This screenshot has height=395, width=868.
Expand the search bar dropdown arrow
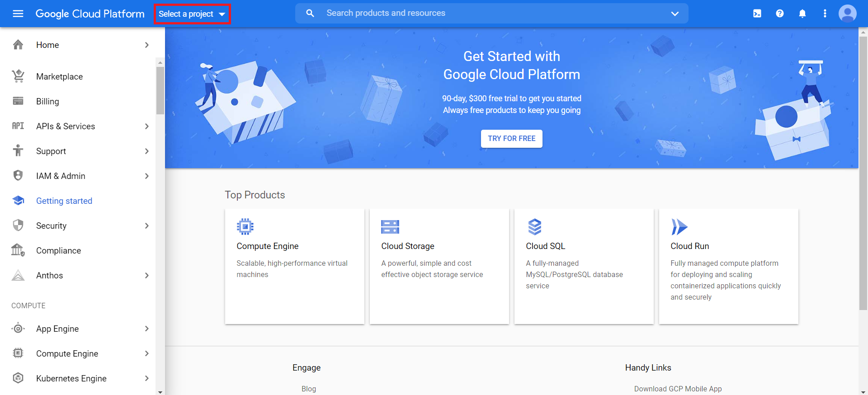(675, 14)
